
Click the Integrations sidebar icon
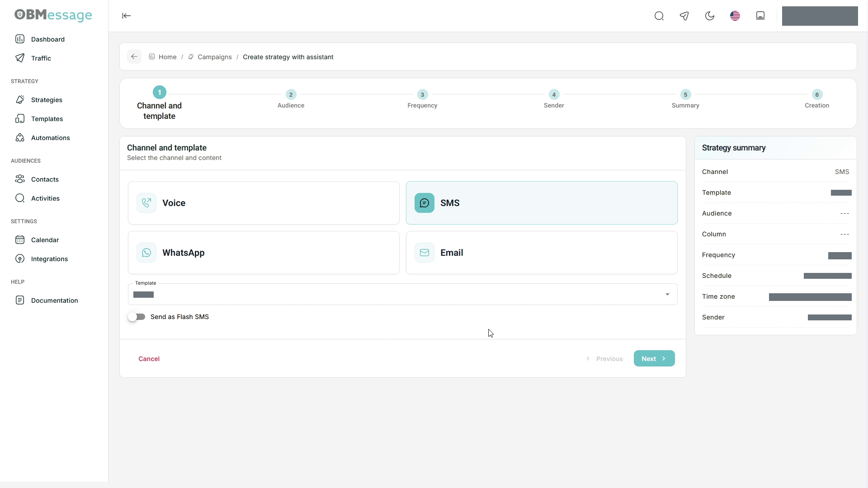[20, 258]
